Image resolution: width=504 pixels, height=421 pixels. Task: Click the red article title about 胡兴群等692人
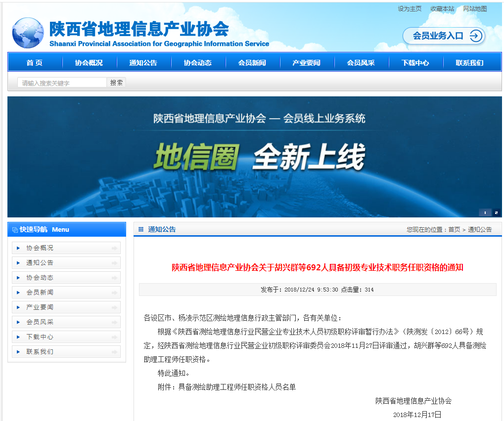pyautogui.click(x=318, y=267)
